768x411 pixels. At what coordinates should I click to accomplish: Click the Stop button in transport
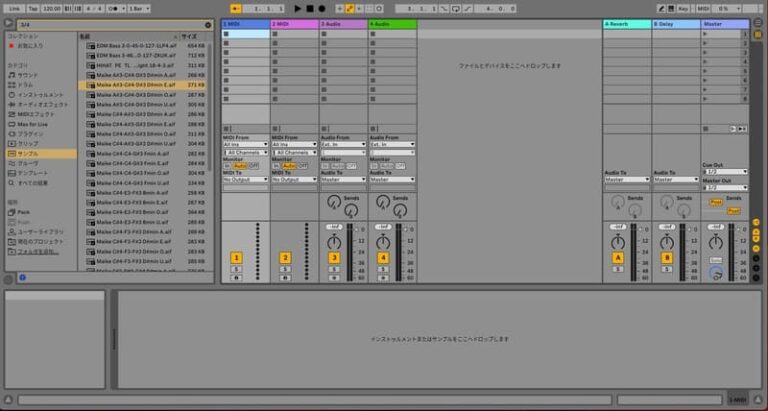click(310, 8)
